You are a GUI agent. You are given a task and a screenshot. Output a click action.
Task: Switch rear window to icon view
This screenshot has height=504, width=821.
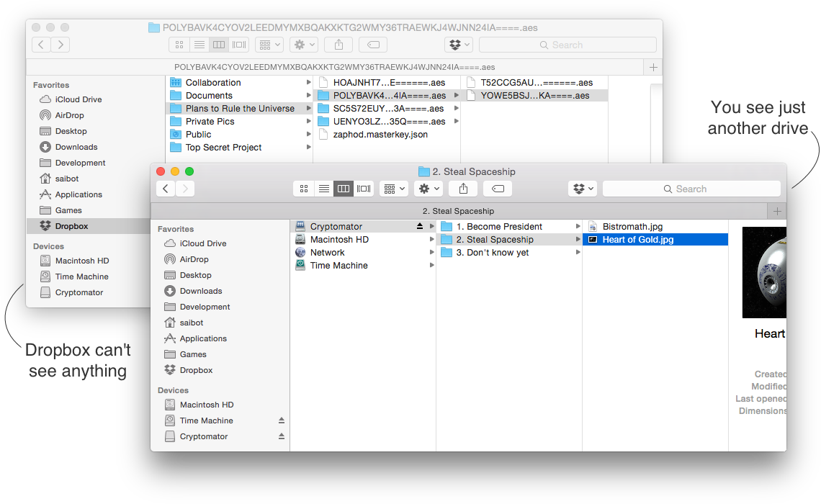pyautogui.click(x=179, y=45)
